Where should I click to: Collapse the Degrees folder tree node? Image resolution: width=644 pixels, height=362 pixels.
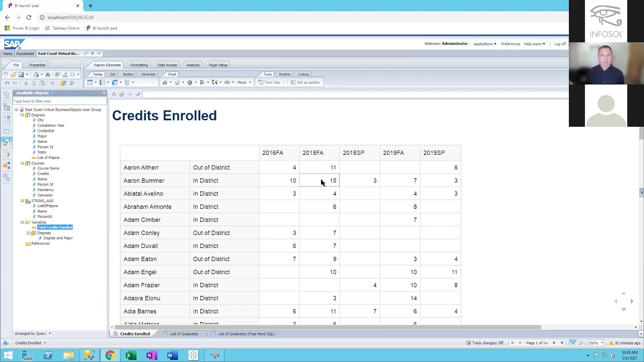(x=22, y=115)
